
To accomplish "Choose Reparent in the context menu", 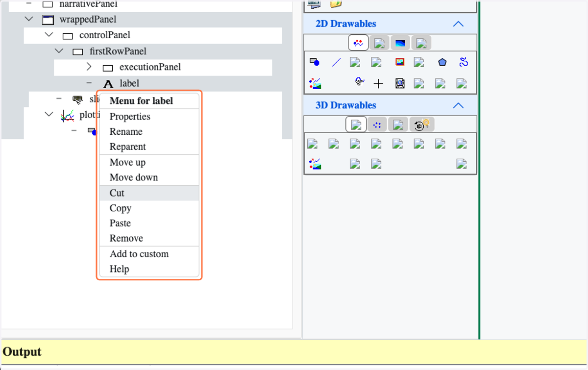I will click(x=149, y=147).
